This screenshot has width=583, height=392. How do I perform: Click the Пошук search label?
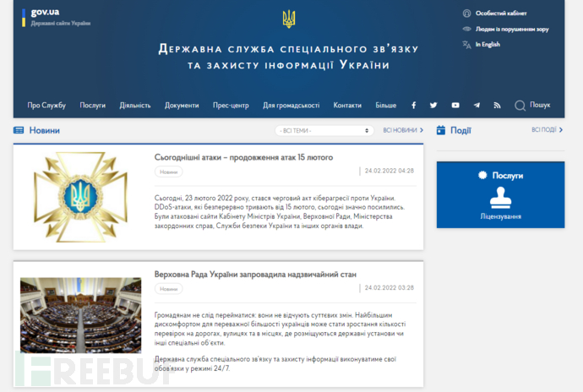tap(540, 105)
